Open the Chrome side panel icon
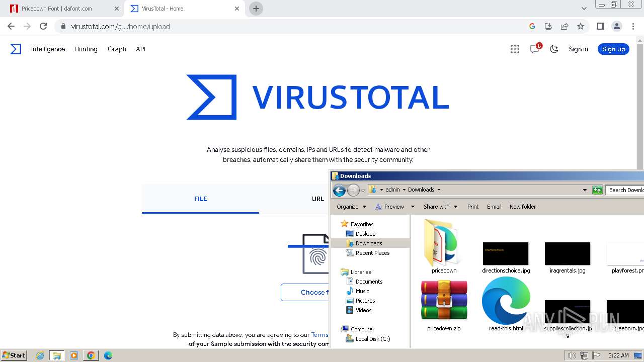This screenshot has height=362, width=644. click(600, 26)
